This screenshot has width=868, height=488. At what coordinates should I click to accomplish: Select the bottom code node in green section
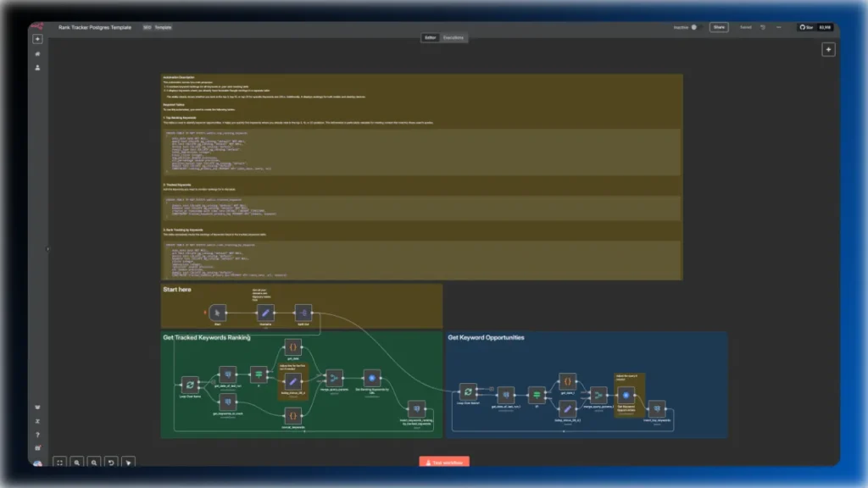coord(292,415)
